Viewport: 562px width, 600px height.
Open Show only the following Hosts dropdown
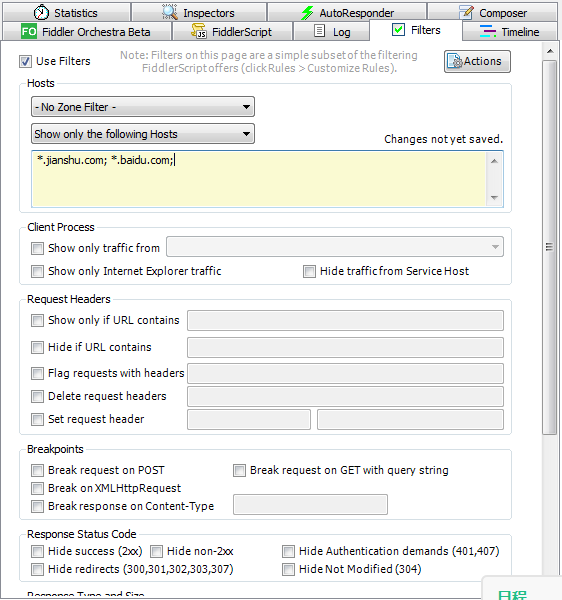coord(143,134)
